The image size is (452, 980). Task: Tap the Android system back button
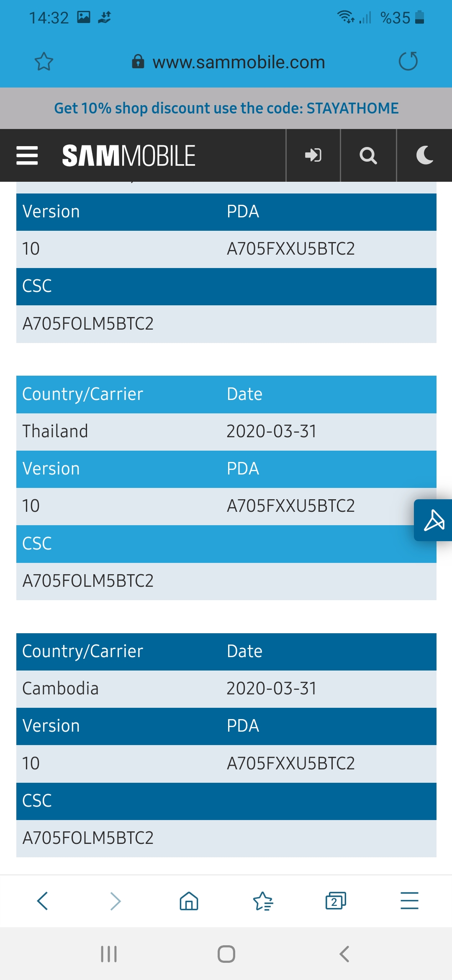[x=344, y=954]
